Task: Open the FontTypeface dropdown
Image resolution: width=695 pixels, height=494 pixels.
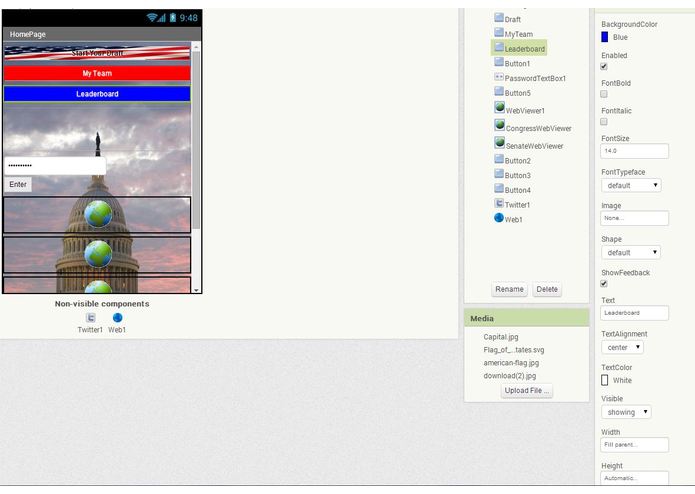Action: pyautogui.click(x=631, y=185)
